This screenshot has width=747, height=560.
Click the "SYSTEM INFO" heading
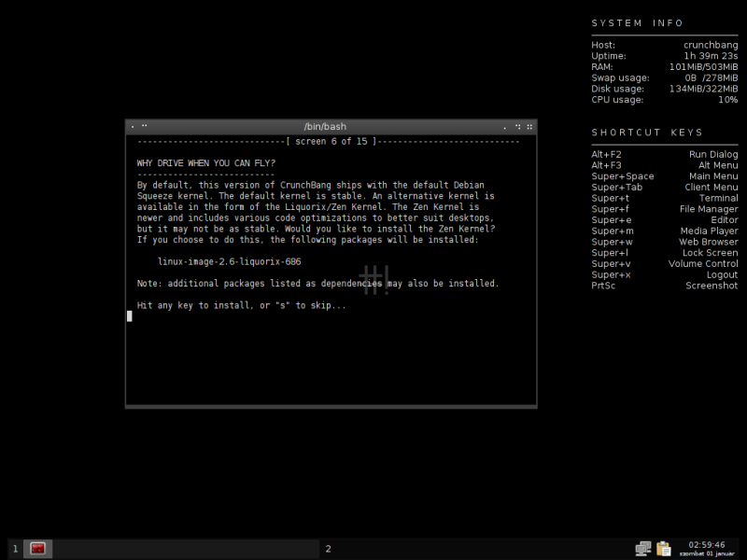(638, 22)
